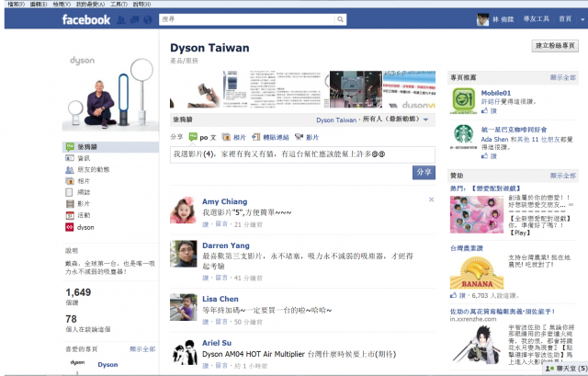Open Dyson profile picture with fans
588x376 pixels.
click(110, 92)
